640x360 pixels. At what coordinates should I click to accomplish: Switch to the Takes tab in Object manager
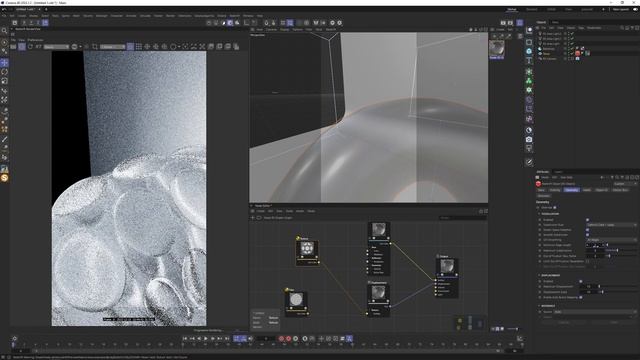(555, 22)
